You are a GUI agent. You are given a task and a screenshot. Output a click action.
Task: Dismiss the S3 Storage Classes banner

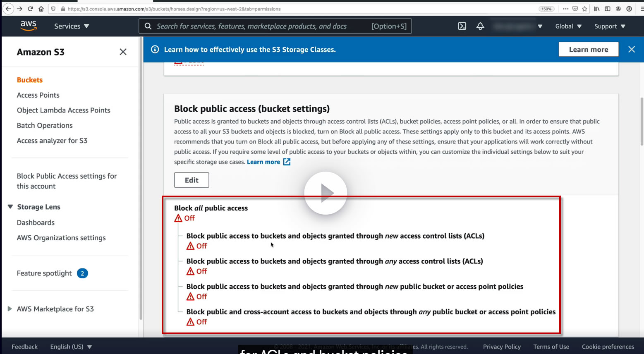point(632,49)
